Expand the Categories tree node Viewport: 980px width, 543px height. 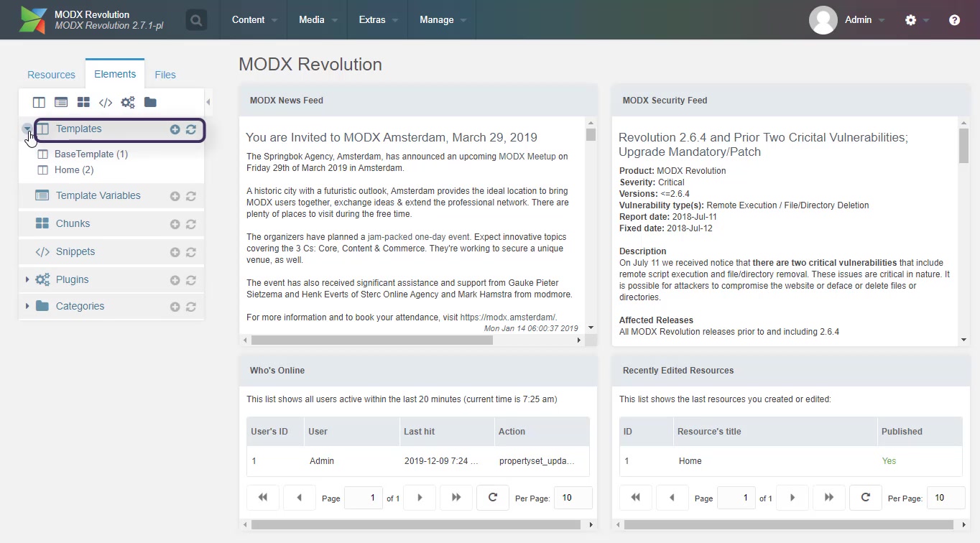click(27, 306)
